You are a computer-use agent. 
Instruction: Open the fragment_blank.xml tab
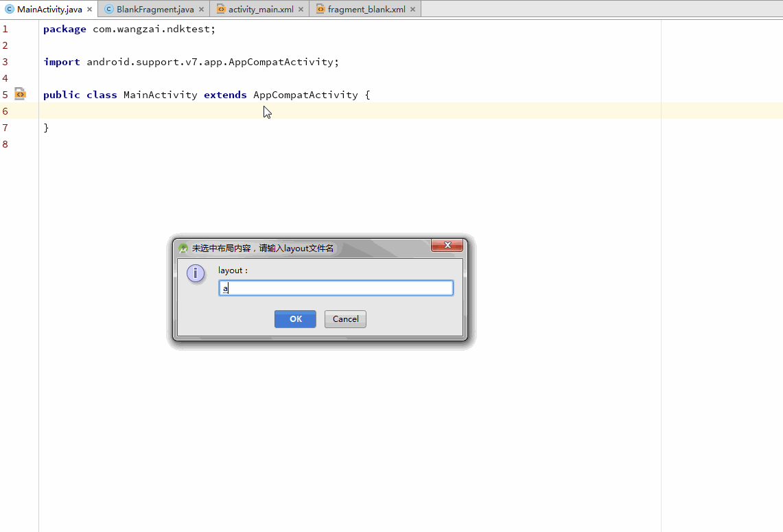tap(366, 9)
